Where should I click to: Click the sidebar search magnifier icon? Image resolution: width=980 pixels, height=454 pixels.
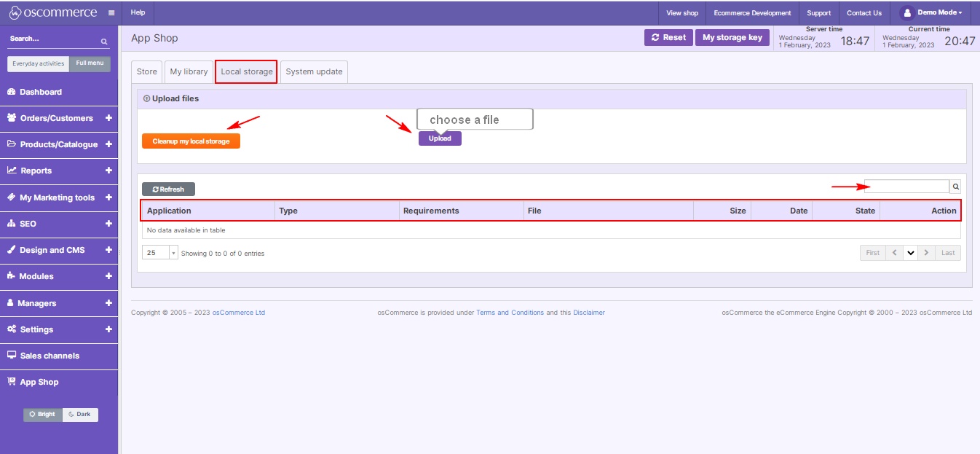104,42
